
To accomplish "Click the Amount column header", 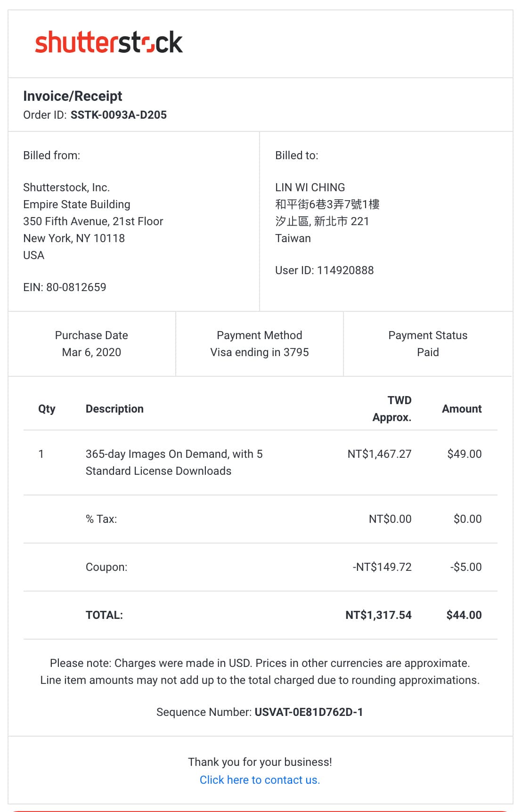I will pos(462,409).
